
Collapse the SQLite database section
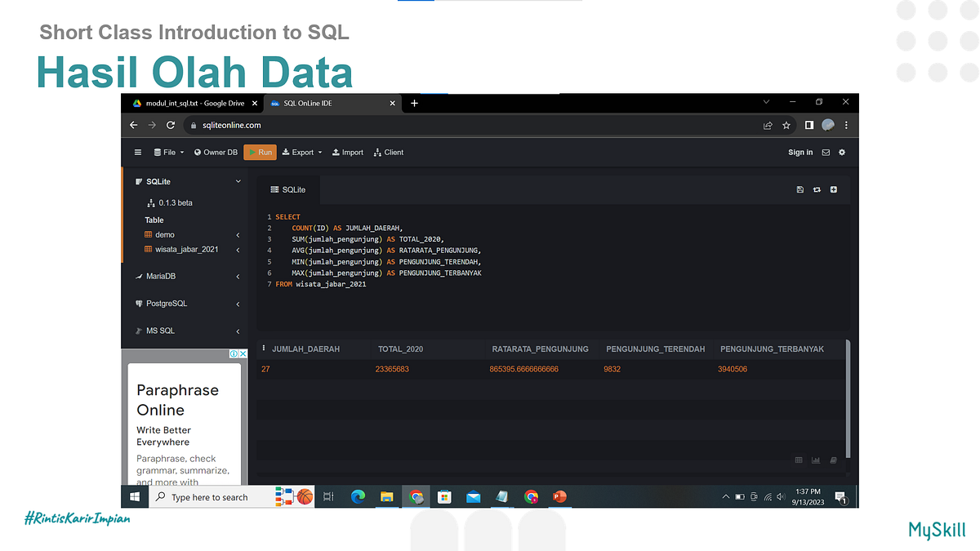click(237, 180)
